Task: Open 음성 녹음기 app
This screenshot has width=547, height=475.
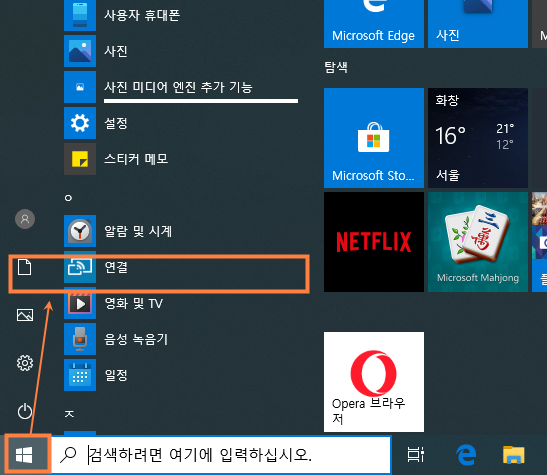Action: [181, 339]
